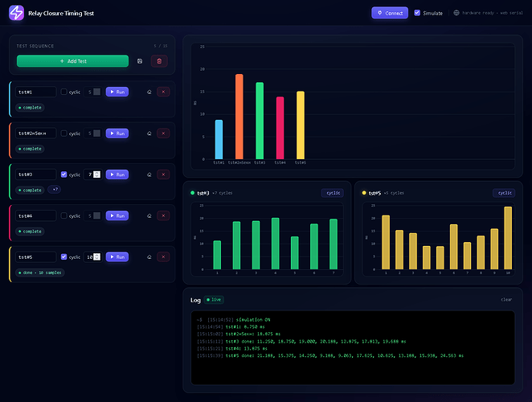Viewport: 532px width, 402px height.
Task: Enable cyclic for tst#1
Action: 63,92
